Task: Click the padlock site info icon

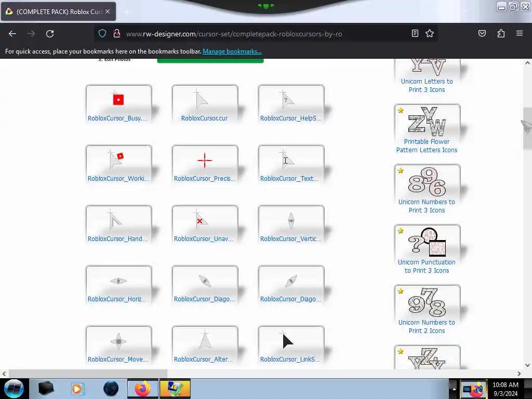Action: coord(117,33)
